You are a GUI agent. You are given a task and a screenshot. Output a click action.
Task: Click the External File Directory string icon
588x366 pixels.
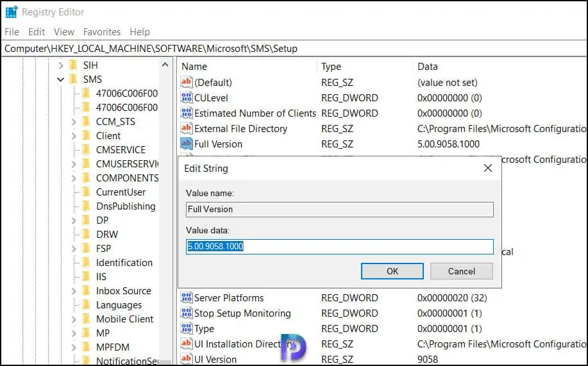coord(187,128)
